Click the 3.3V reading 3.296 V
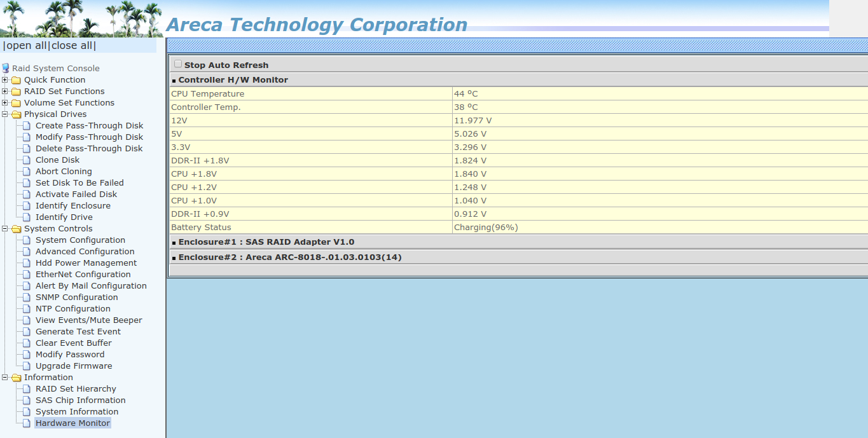 coord(470,147)
